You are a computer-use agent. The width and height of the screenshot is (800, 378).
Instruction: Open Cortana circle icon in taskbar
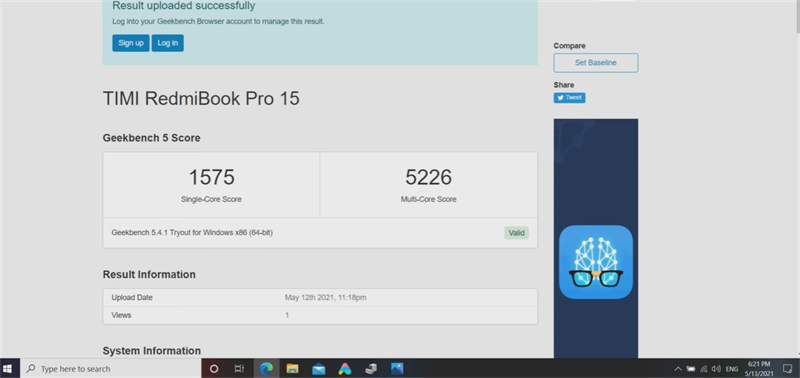click(x=214, y=368)
